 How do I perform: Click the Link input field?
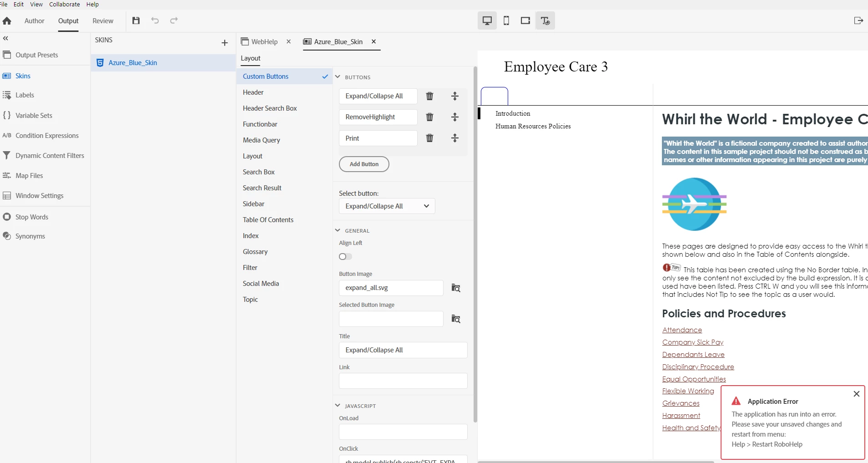(x=403, y=381)
